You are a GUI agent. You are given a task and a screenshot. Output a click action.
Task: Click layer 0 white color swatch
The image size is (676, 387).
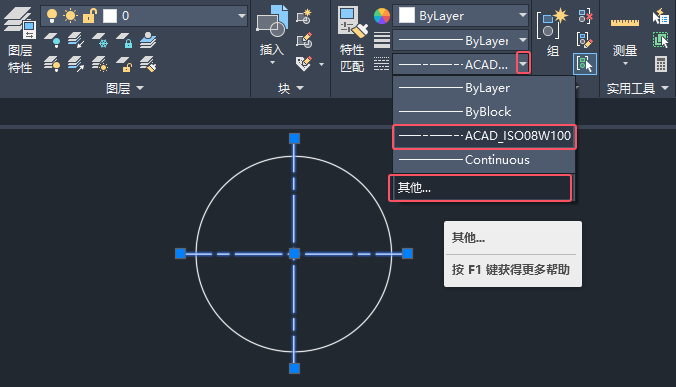click(x=110, y=16)
